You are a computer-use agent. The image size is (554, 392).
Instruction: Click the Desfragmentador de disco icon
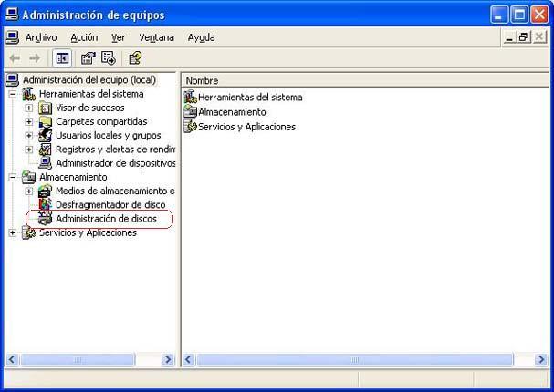(x=46, y=204)
